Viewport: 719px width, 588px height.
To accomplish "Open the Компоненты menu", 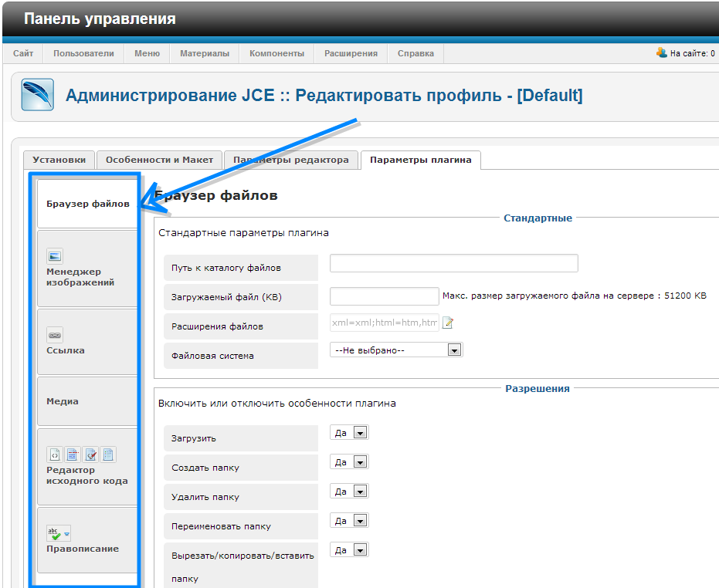I will 276,53.
